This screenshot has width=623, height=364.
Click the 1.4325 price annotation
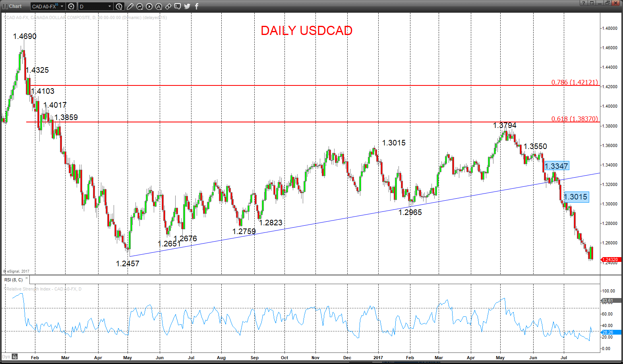[x=37, y=70]
